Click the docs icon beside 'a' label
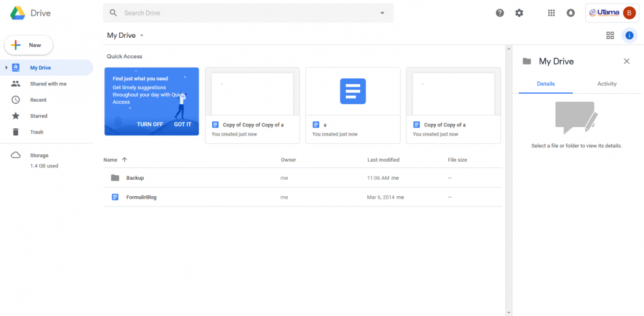 316,124
